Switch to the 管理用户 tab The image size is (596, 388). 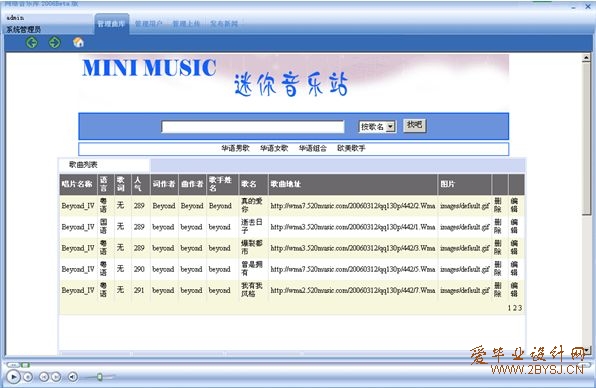pyautogui.click(x=149, y=24)
